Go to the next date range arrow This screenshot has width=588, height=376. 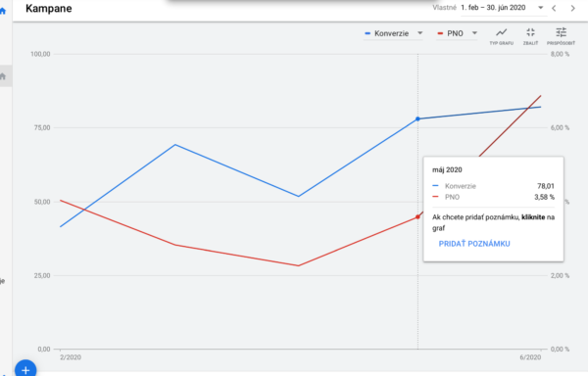[x=572, y=8]
